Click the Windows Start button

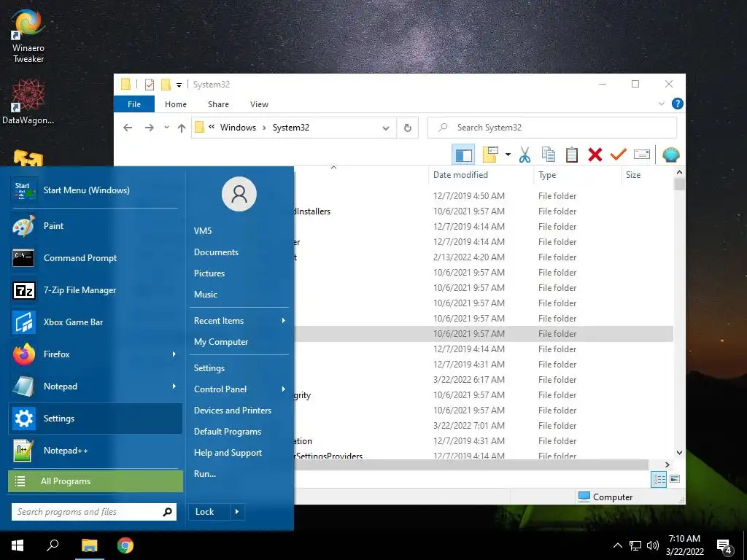18,545
